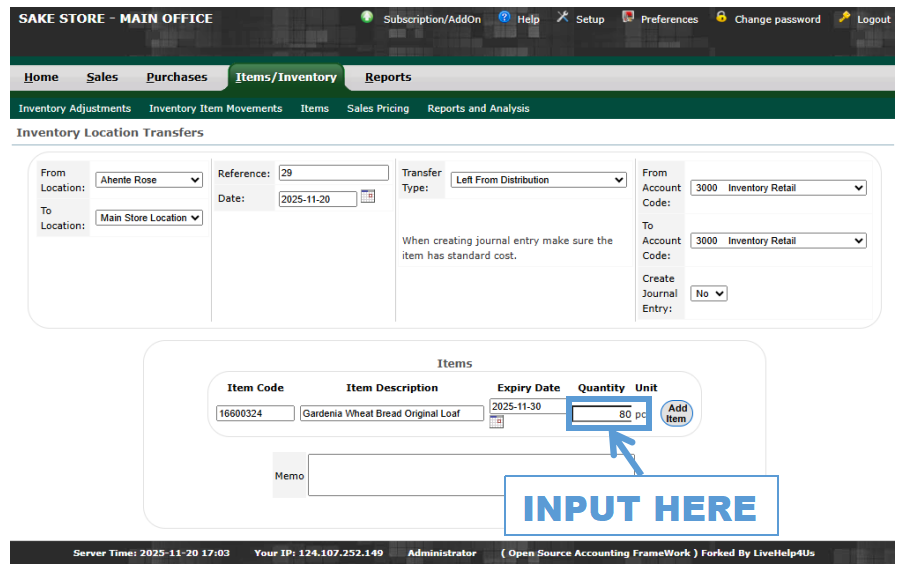Open the calendar picker beside Date field
The image size is (904, 572).
click(368, 197)
